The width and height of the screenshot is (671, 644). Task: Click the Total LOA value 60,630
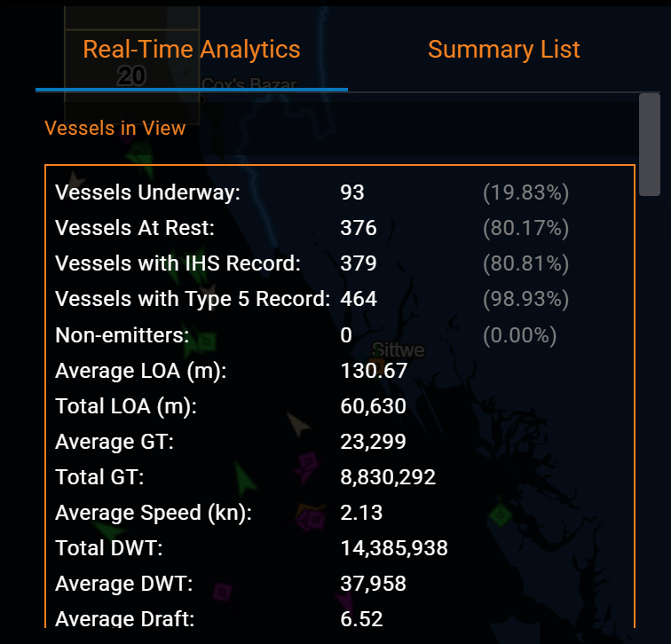tap(373, 406)
